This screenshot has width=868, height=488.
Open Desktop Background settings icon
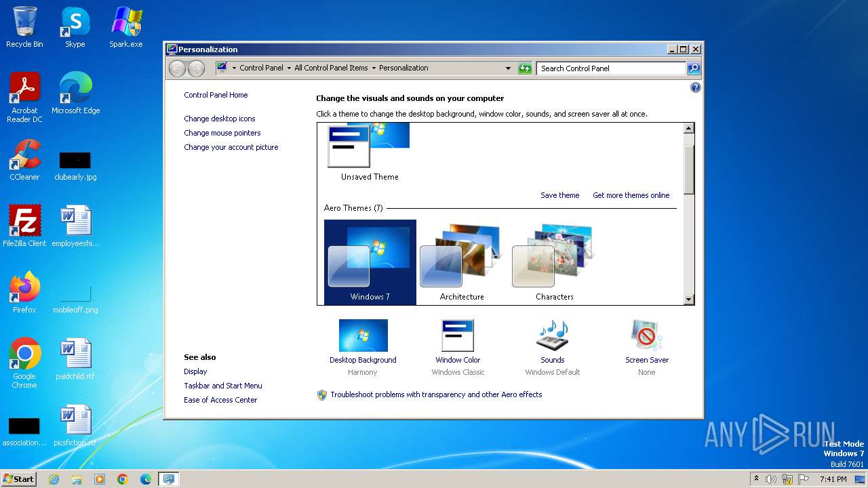tap(363, 335)
